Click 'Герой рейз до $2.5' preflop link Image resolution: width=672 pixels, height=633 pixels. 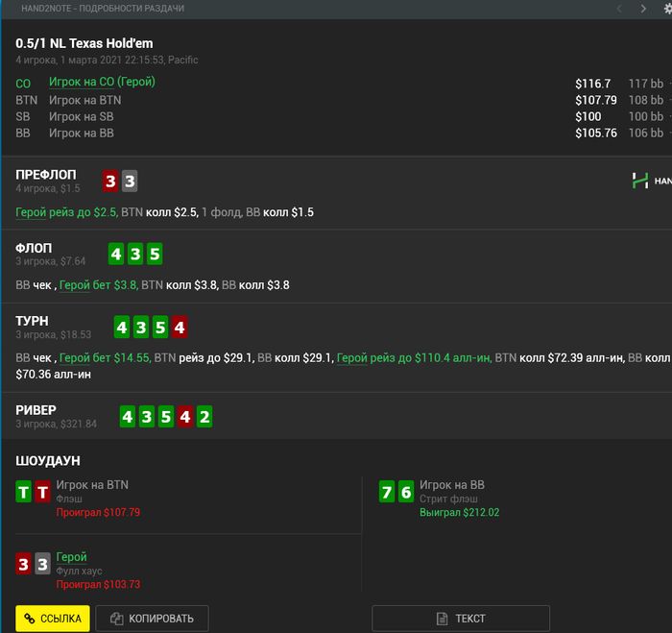[67, 212]
